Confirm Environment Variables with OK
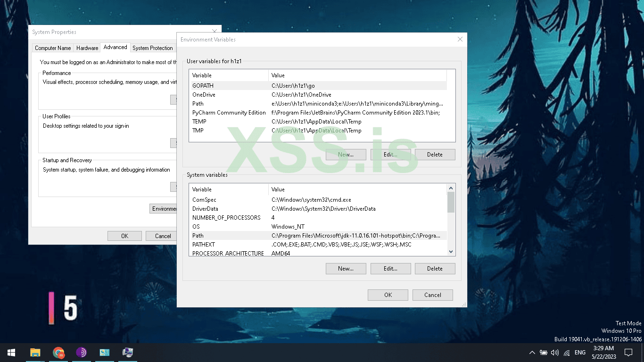 pos(388,295)
